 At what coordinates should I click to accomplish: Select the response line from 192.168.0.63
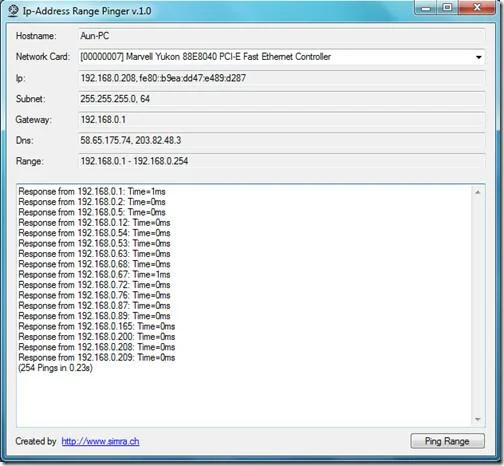point(94,254)
